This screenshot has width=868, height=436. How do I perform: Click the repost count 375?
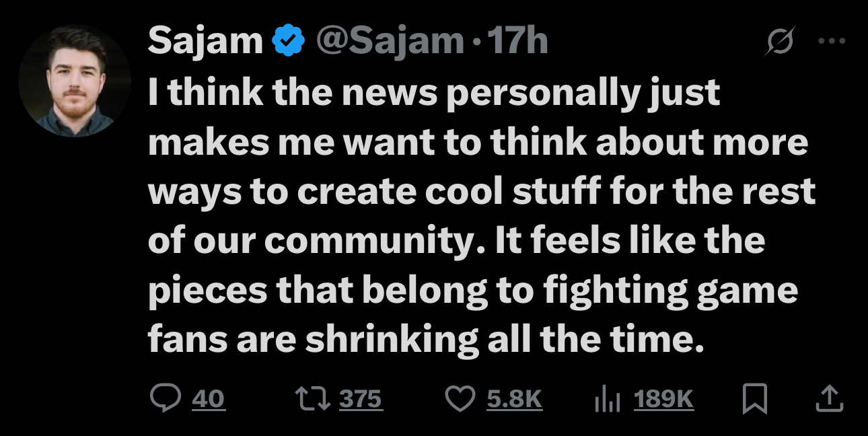pyautogui.click(x=360, y=400)
